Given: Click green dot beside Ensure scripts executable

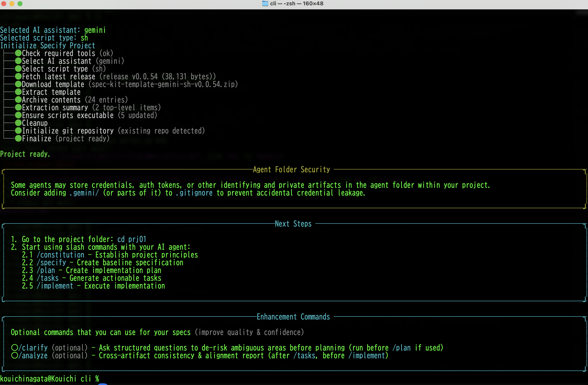Looking at the screenshot, I should 18,115.
